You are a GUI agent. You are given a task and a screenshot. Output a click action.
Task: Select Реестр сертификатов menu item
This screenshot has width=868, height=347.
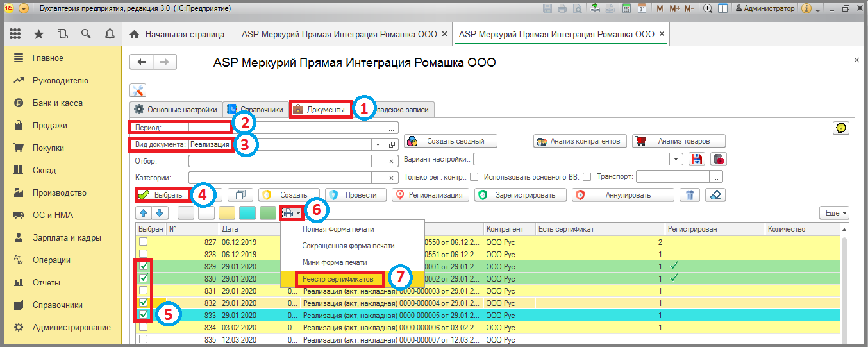(x=353, y=279)
